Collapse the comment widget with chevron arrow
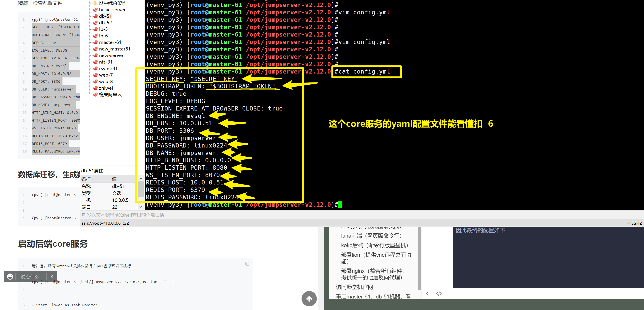Viewport: 644px width, 310px height. 52,276
